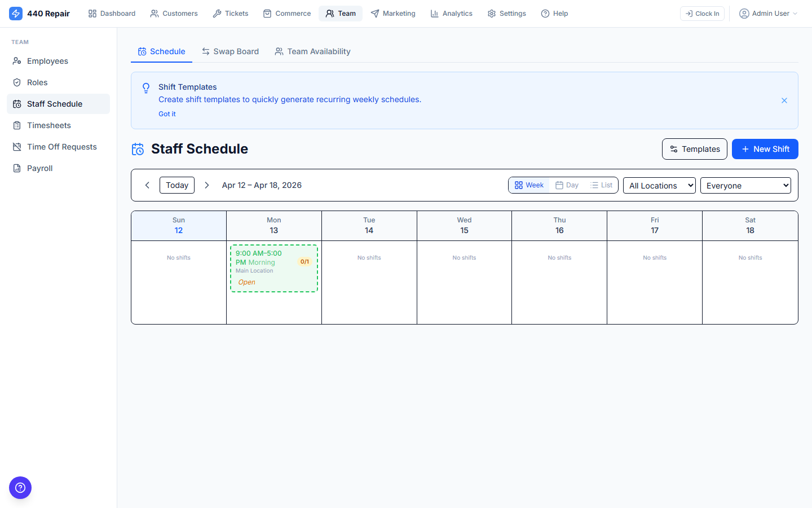
Task: Dismiss the Shift Templates banner with Got it
Action: [x=167, y=113]
